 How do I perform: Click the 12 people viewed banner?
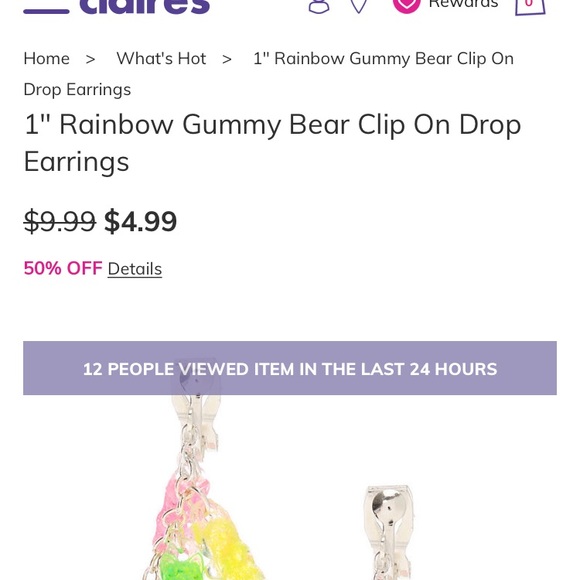point(290,368)
